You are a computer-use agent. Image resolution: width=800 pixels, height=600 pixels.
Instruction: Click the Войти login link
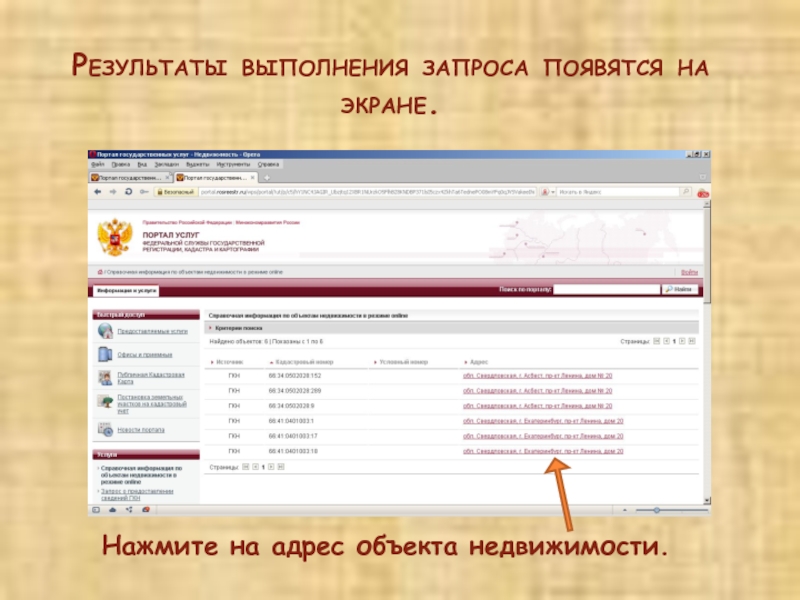click(689, 272)
